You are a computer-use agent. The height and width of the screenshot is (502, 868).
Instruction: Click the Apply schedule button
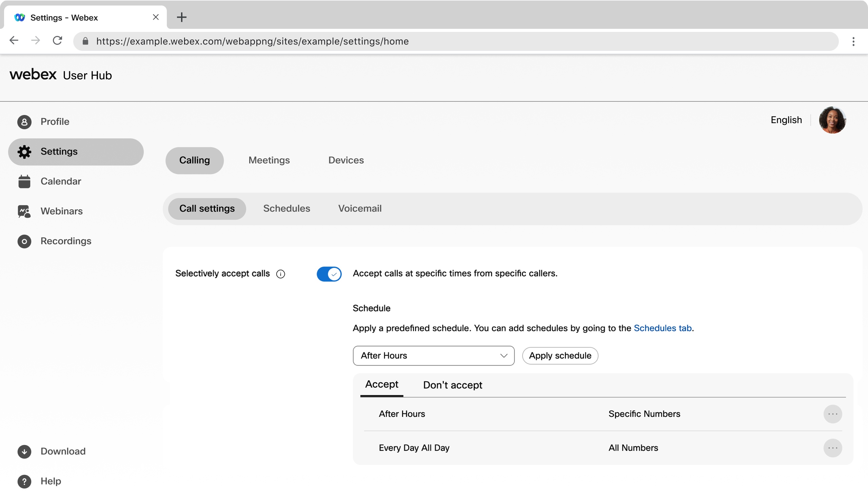point(560,355)
